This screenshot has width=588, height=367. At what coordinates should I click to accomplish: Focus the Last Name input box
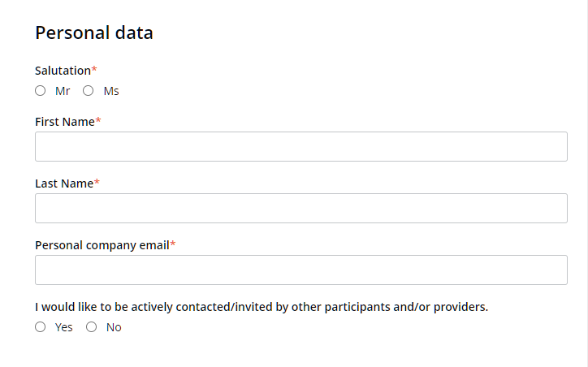[300, 209]
